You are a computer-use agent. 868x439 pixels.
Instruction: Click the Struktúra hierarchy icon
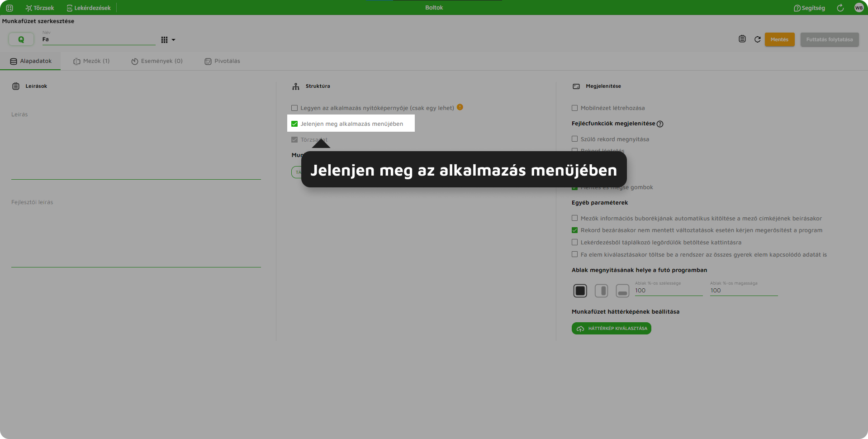point(296,86)
